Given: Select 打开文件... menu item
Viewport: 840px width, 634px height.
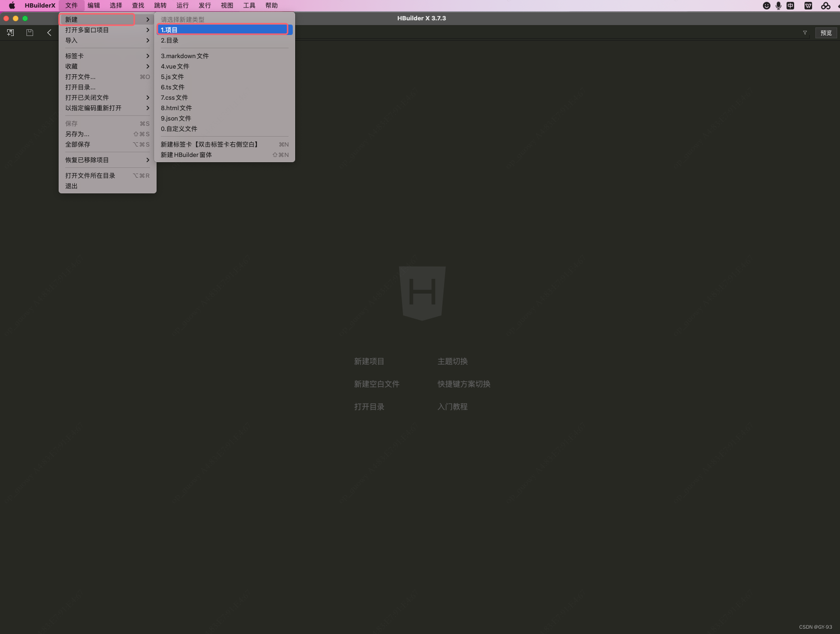Looking at the screenshot, I should [x=107, y=77].
